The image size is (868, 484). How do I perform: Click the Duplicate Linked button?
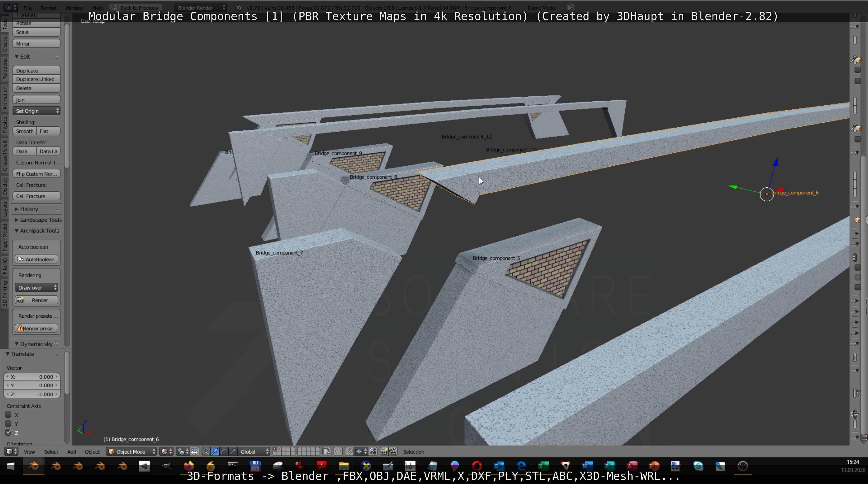coord(36,79)
